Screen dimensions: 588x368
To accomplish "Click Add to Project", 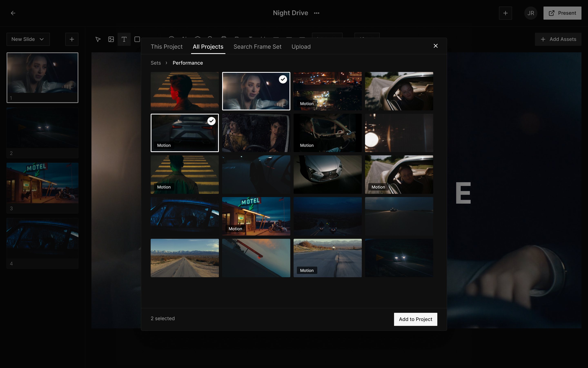I will [415, 319].
